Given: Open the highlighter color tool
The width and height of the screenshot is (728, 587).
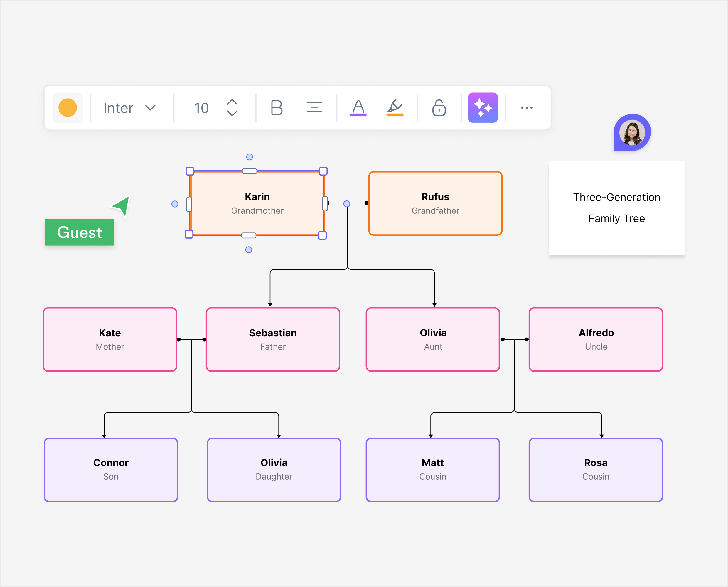Looking at the screenshot, I should tap(395, 108).
